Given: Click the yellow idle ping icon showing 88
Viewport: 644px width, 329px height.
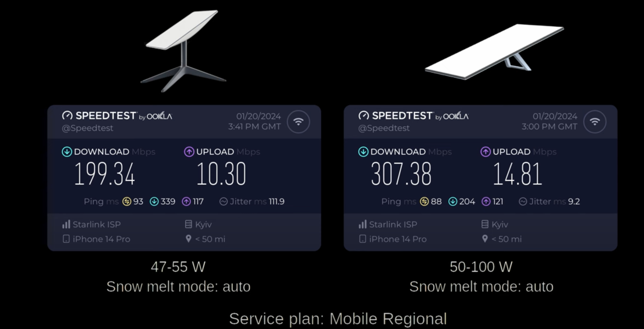Looking at the screenshot, I should [424, 202].
